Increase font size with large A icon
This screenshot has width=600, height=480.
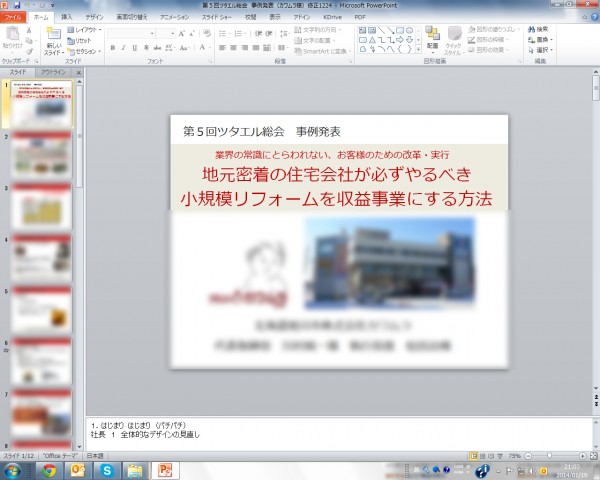pos(181,34)
